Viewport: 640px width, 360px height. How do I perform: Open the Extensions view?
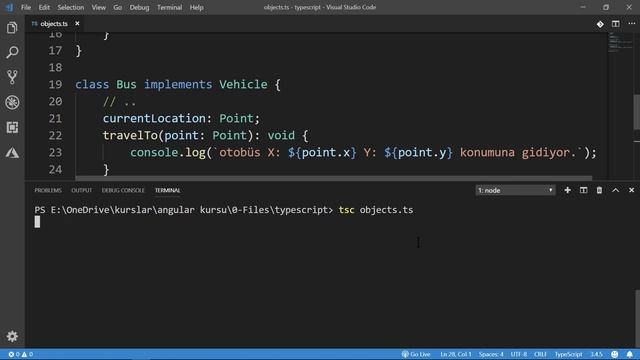[x=12, y=127]
